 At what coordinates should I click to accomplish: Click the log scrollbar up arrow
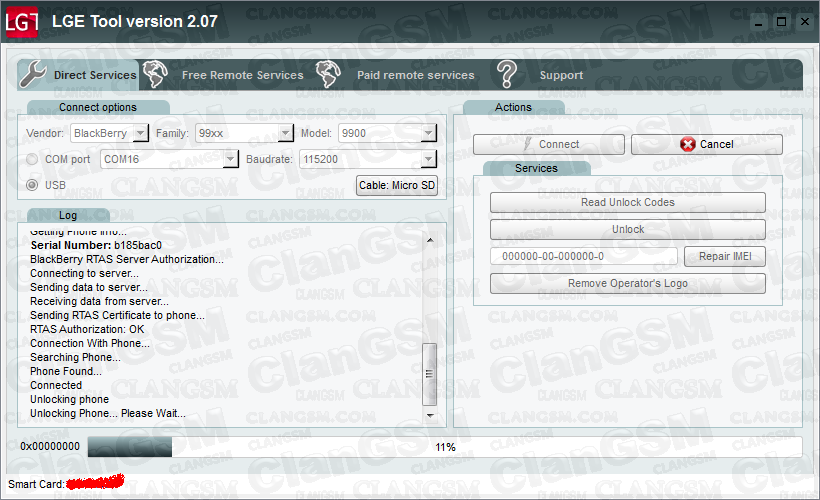tap(429, 240)
